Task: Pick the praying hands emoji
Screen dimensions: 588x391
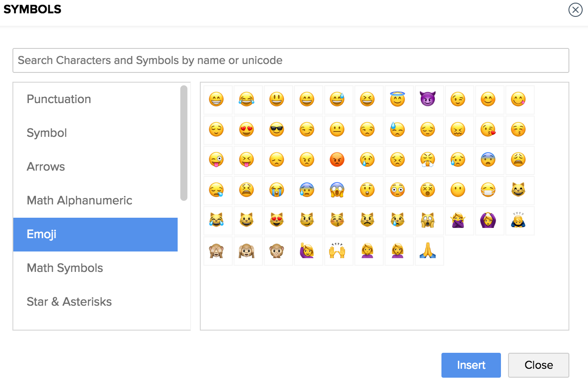Action: pos(428,251)
